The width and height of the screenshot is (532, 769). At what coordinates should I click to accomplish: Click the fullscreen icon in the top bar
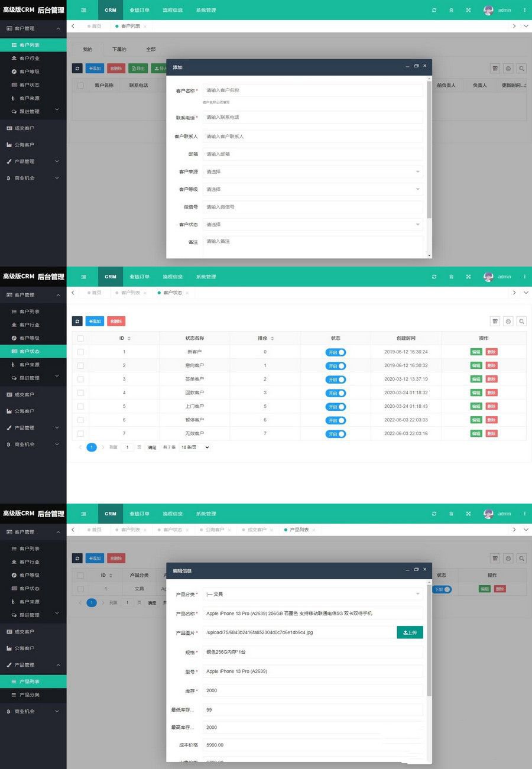(x=468, y=10)
